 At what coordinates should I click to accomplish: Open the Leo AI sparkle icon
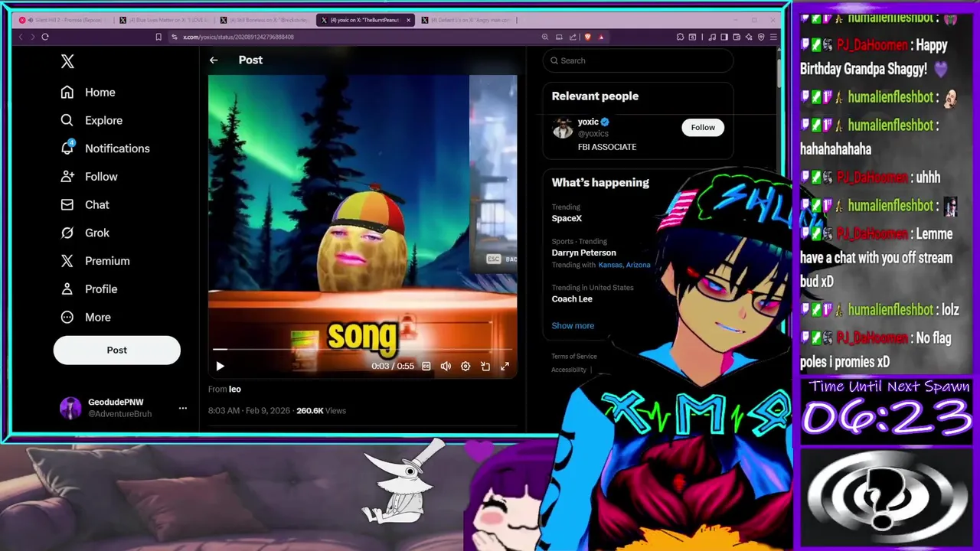748,37
